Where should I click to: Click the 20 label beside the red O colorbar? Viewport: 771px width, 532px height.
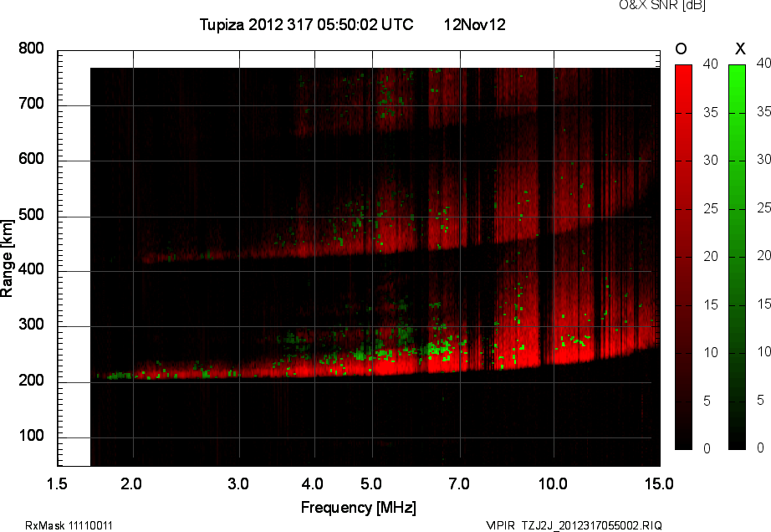pos(709,256)
